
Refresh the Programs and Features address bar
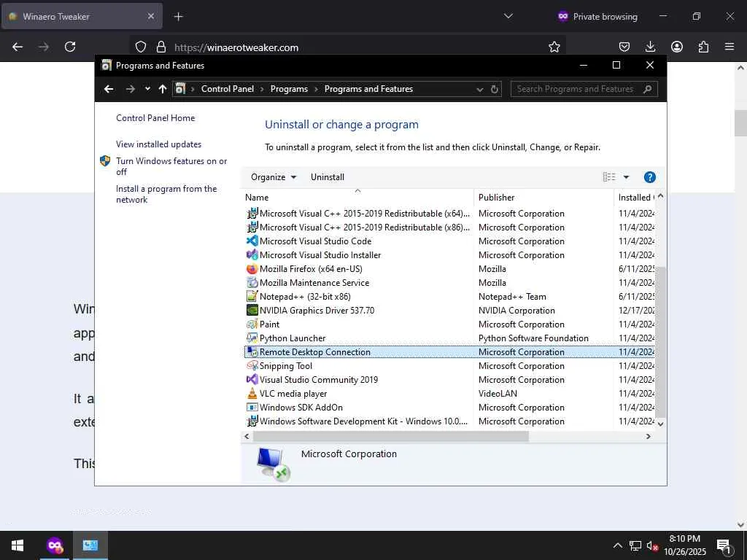(x=495, y=89)
